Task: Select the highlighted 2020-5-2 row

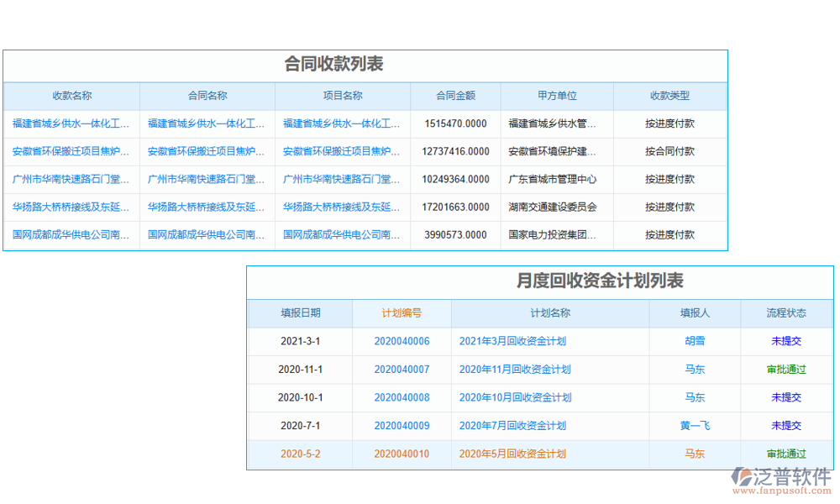Action: pyautogui.click(x=299, y=454)
